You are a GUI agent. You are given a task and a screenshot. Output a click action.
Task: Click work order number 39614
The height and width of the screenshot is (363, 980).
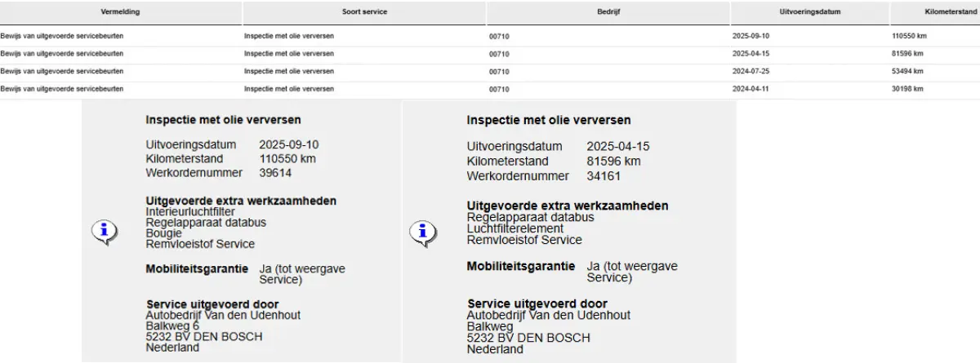coord(275,173)
